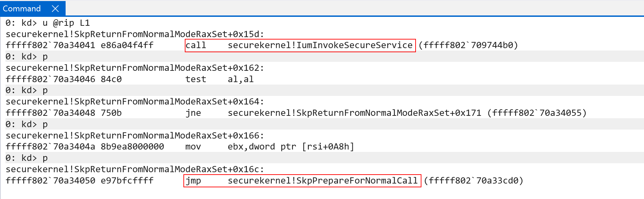Click the mov ebx,dword ptr [rsi+0A8h] line
Screen dimensions: 644x199
pyautogui.click(x=180, y=147)
